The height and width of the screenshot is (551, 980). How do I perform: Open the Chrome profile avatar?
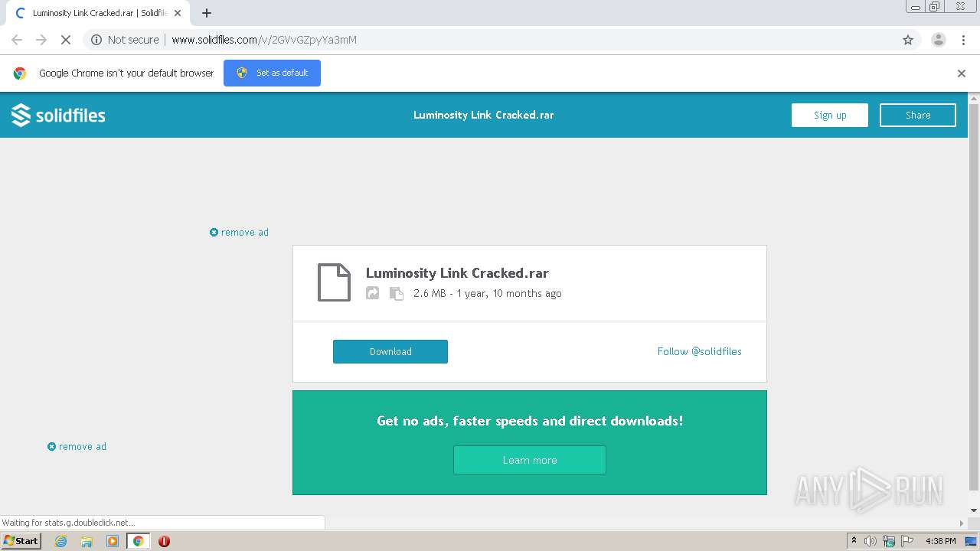pos(939,40)
